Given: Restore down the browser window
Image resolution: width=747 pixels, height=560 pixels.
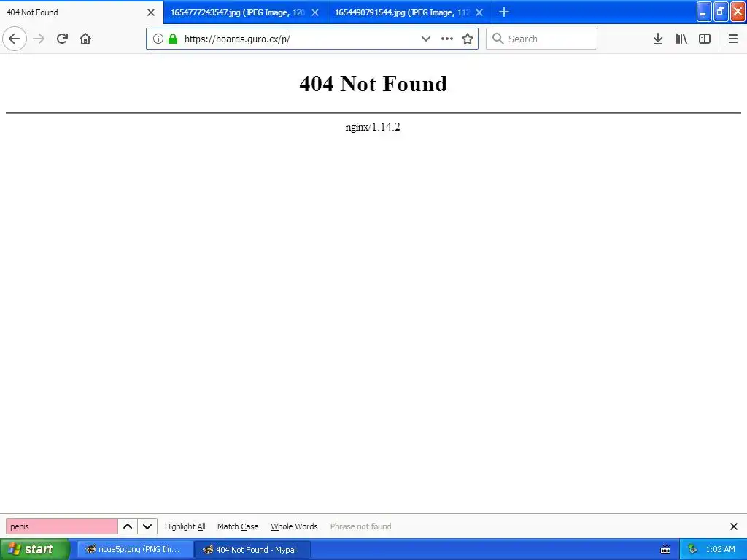Looking at the screenshot, I should click(721, 12).
